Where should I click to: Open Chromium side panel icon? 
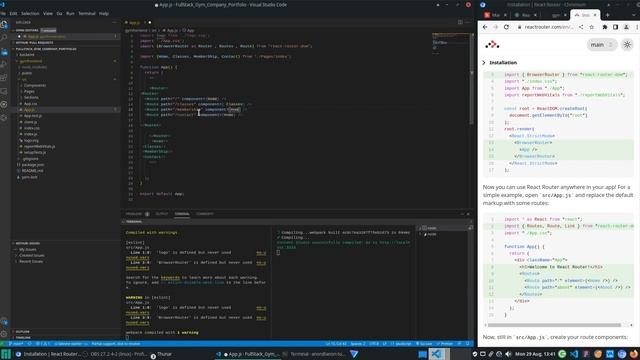tap(616, 27)
